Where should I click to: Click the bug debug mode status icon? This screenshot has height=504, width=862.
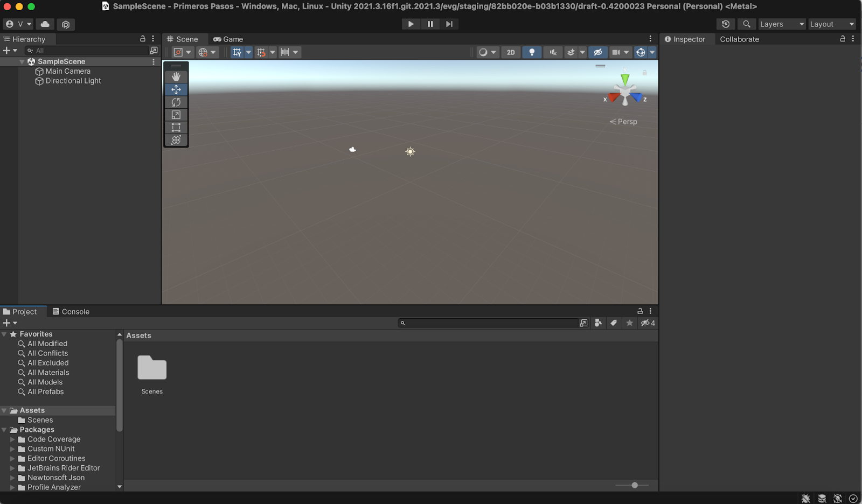[806, 499]
